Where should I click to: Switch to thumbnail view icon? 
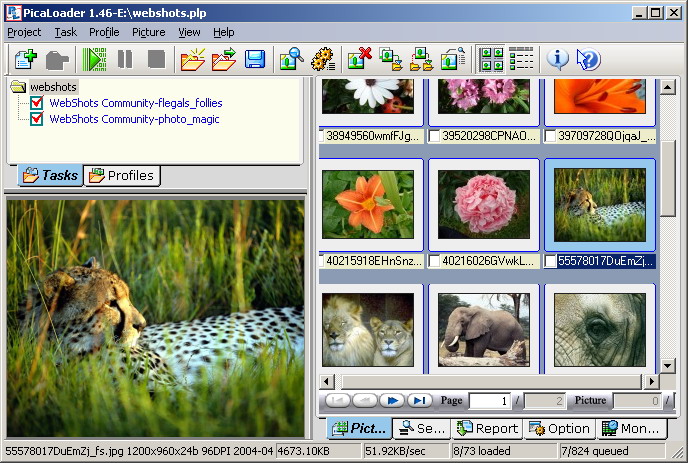pos(491,59)
